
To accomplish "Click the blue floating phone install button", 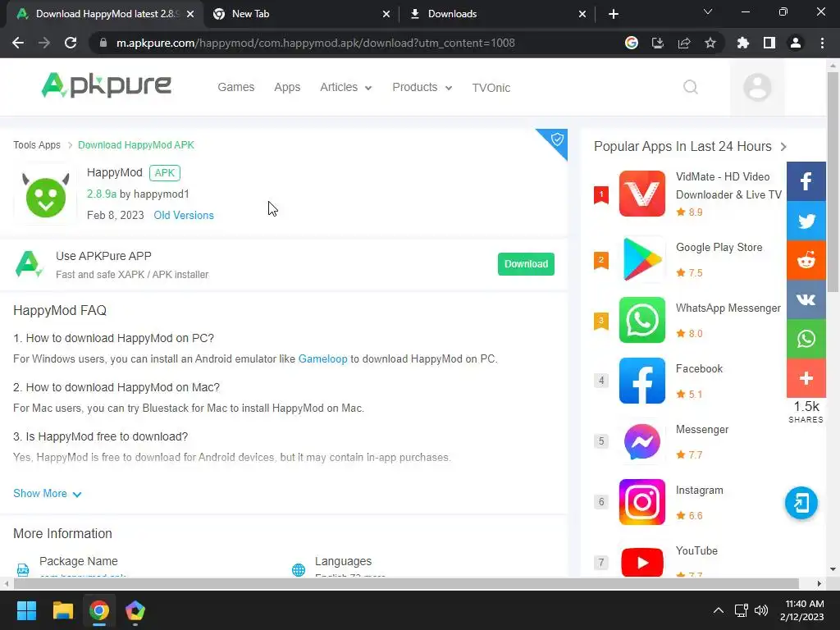I will pyautogui.click(x=801, y=503).
